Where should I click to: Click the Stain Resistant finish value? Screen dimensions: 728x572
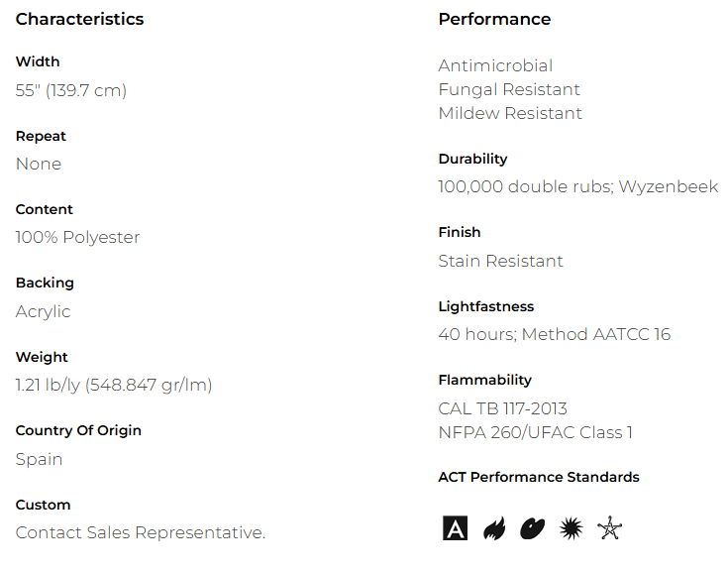500,261
